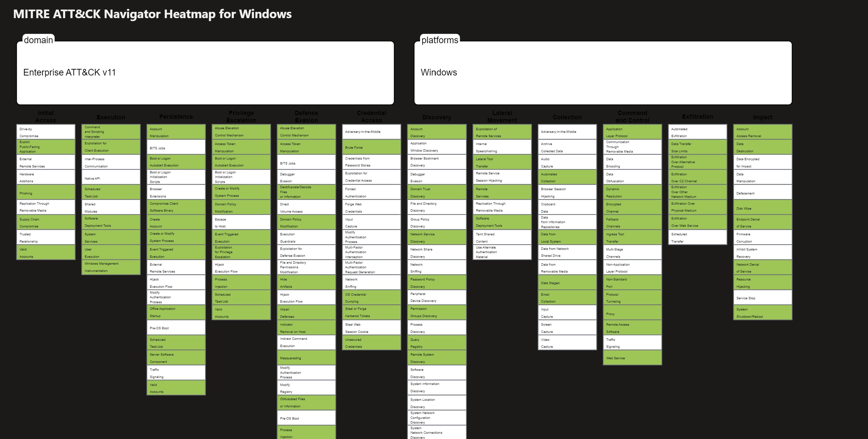The width and height of the screenshot is (868, 439).
Task: Click the Data Staged cell
Action: click(567, 282)
